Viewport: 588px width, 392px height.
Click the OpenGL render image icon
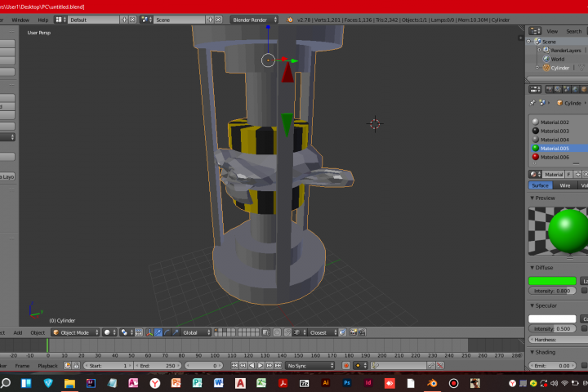pos(353,332)
